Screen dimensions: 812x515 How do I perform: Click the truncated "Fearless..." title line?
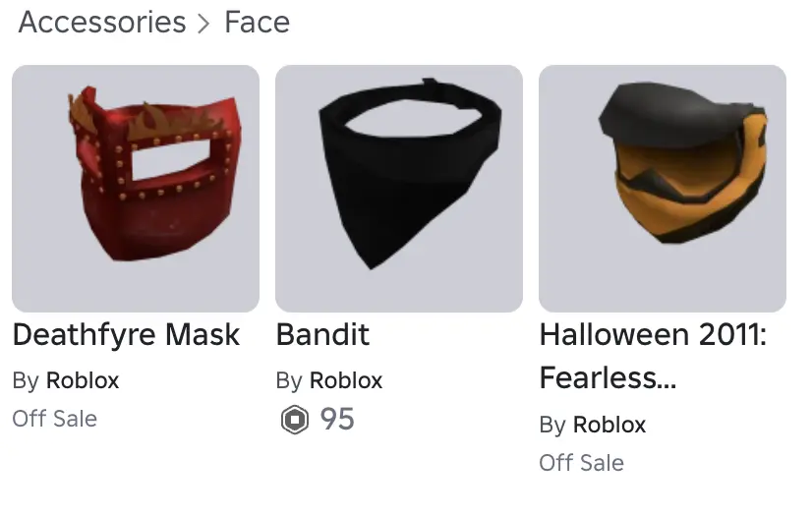point(608,378)
